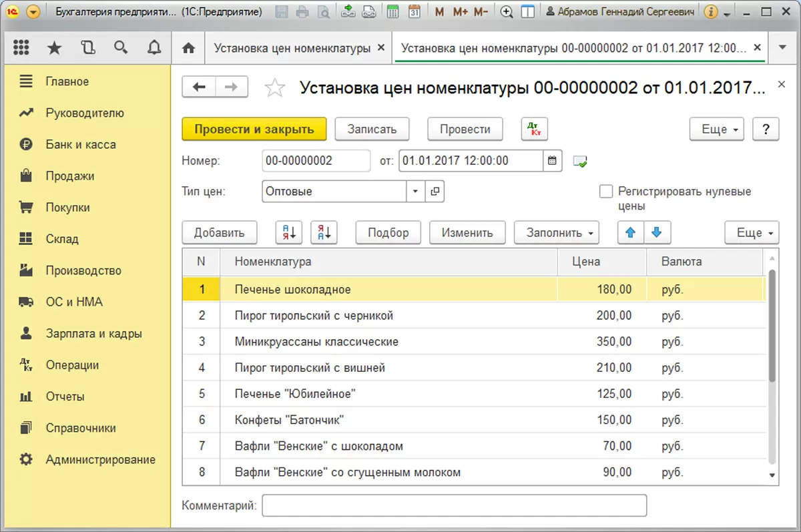Click the sort ascending icon
The height and width of the screenshot is (532, 801).
(x=289, y=233)
